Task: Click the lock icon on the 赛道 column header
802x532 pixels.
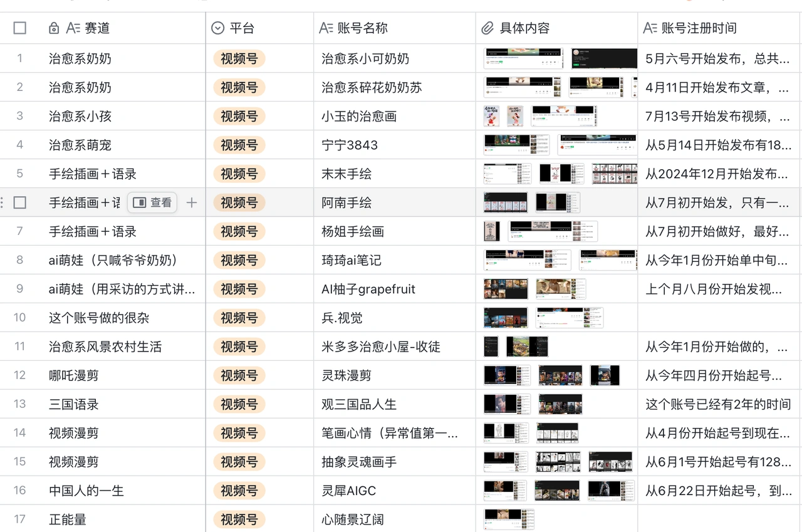Action: click(x=53, y=28)
